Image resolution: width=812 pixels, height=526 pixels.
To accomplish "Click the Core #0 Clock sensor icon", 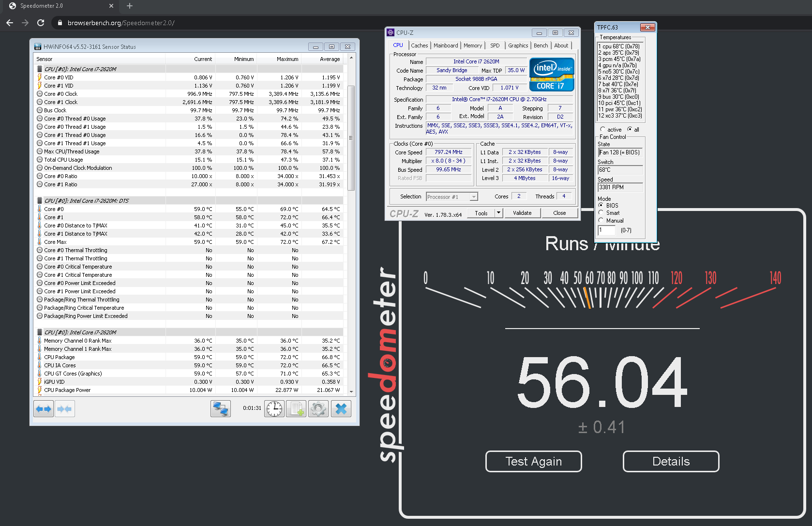I will pos(40,93).
